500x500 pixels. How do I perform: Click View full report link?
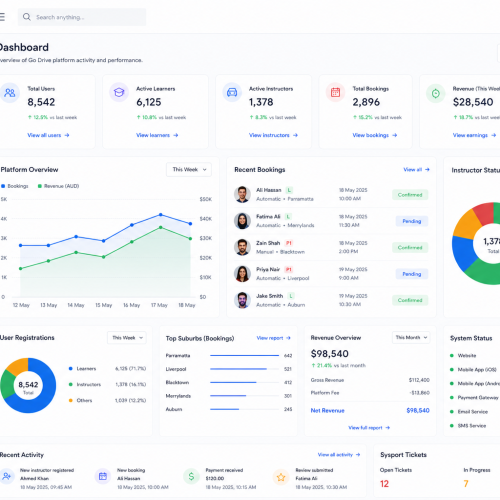click(369, 427)
